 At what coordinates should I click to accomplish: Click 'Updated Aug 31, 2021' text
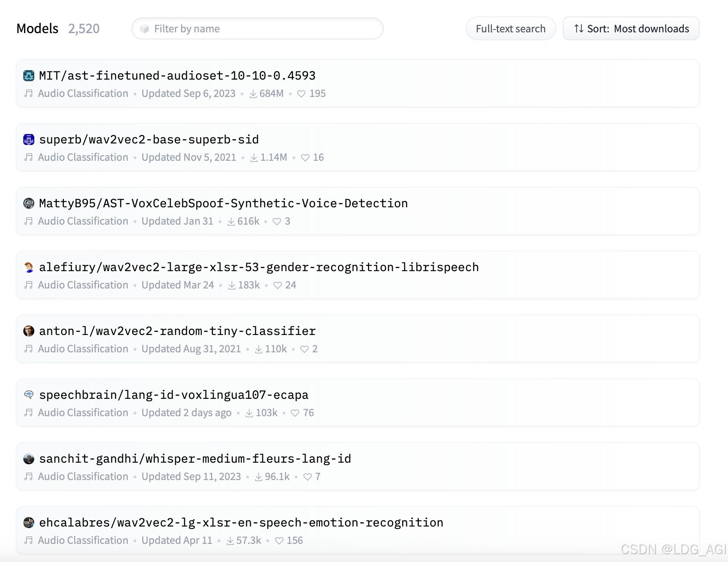coord(191,349)
